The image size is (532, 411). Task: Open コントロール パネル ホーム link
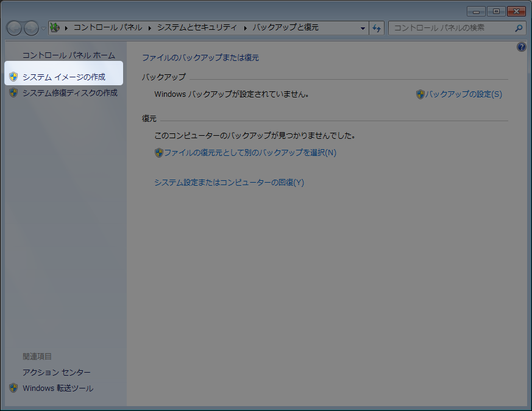[69, 55]
